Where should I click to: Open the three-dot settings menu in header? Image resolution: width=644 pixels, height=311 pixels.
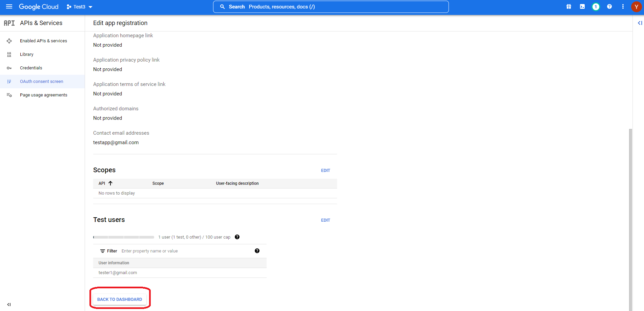tap(623, 7)
